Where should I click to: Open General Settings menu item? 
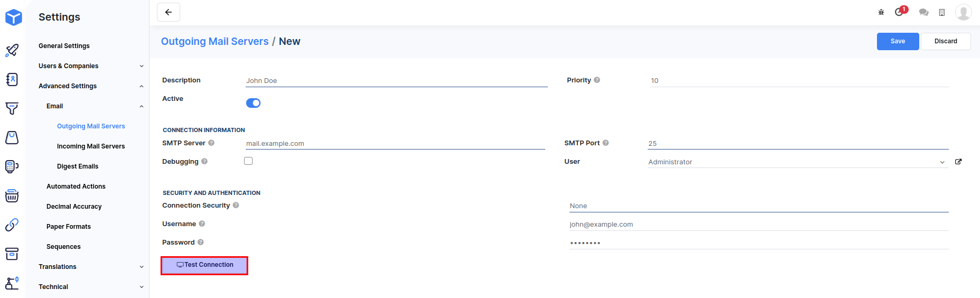point(64,46)
